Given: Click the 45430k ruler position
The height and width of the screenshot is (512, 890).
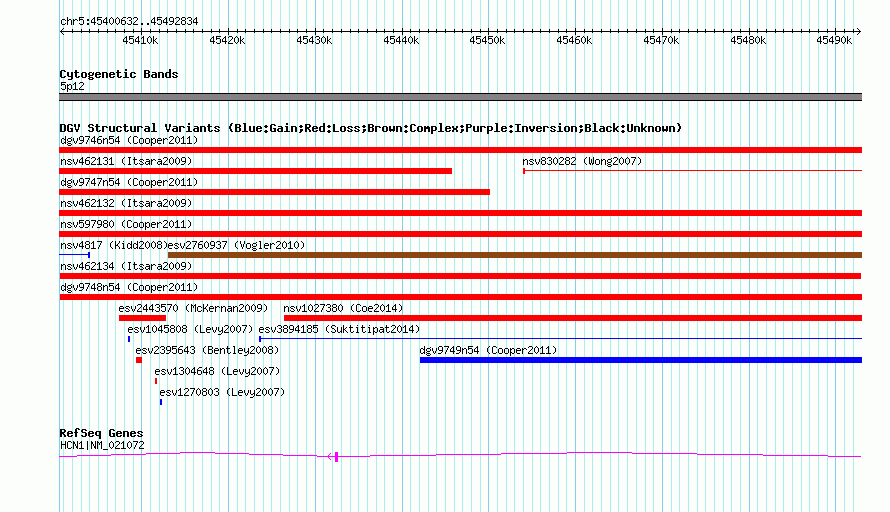Looking at the screenshot, I should [314, 40].
